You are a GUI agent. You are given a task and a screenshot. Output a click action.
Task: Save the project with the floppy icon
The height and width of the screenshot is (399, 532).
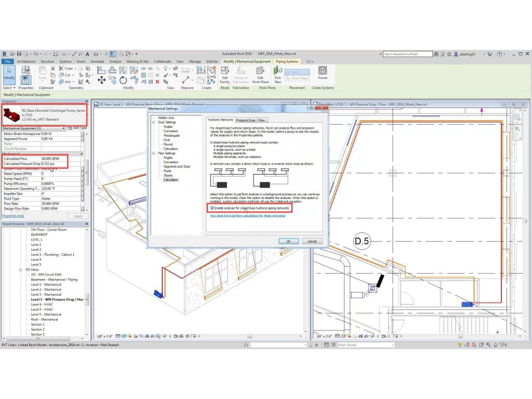[x=19, y=54]
